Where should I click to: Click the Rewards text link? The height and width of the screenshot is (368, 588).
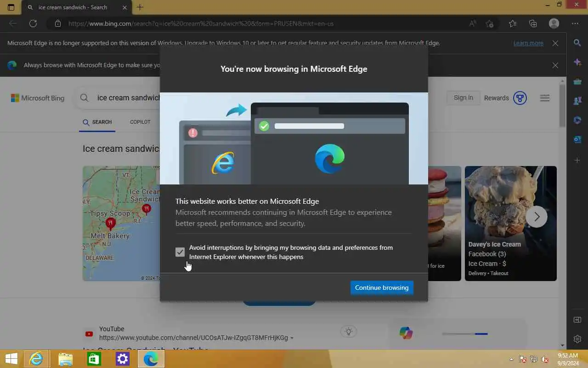496,98
